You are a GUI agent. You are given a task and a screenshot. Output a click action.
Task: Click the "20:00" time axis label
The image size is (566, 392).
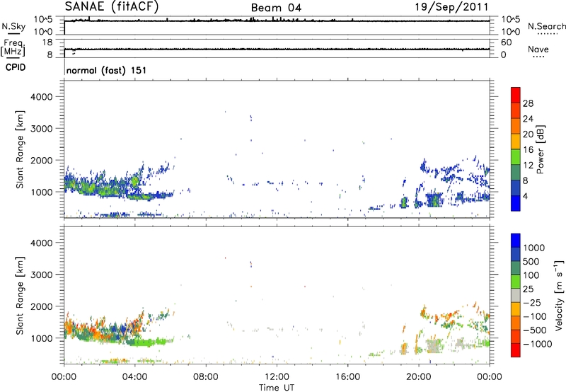(x=418, y=377)
